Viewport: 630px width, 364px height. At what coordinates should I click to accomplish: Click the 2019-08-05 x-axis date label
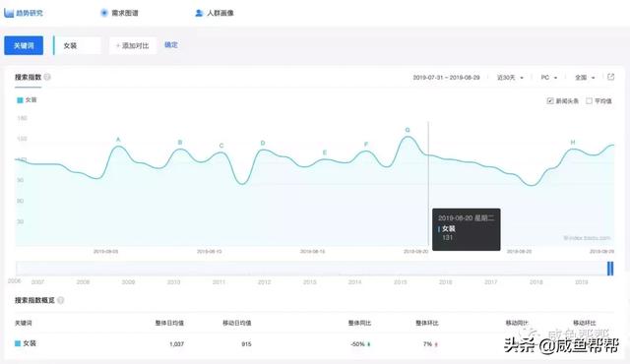click(105, 252)
